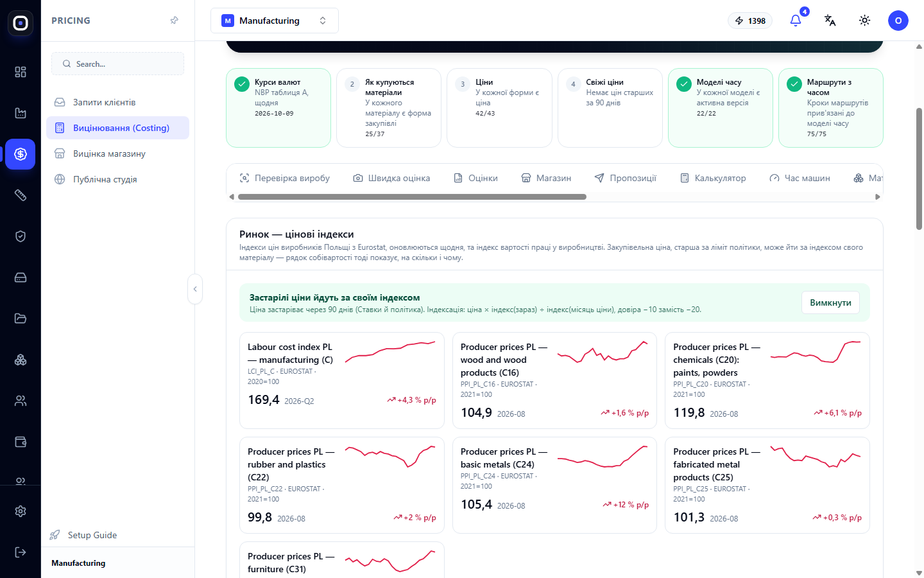Open the wallet icon in sidebar
Viewport: 924px width, 578px height.
click(21, 442)
